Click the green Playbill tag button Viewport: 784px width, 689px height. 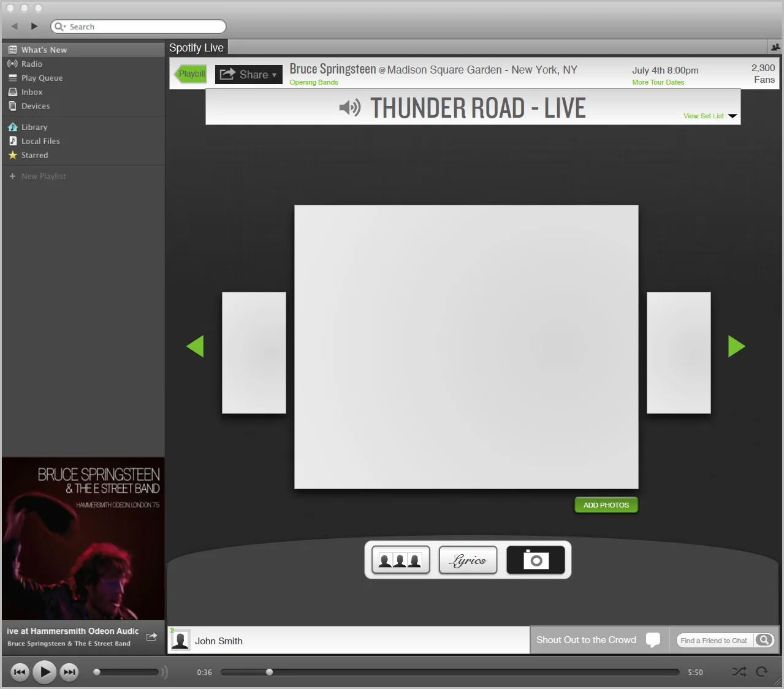click(x=191, y=74)
